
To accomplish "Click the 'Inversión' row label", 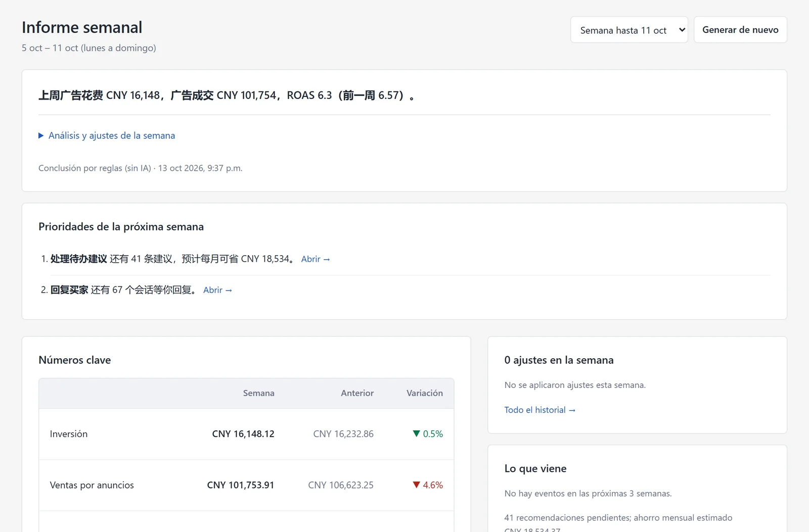I will point(69,434).
